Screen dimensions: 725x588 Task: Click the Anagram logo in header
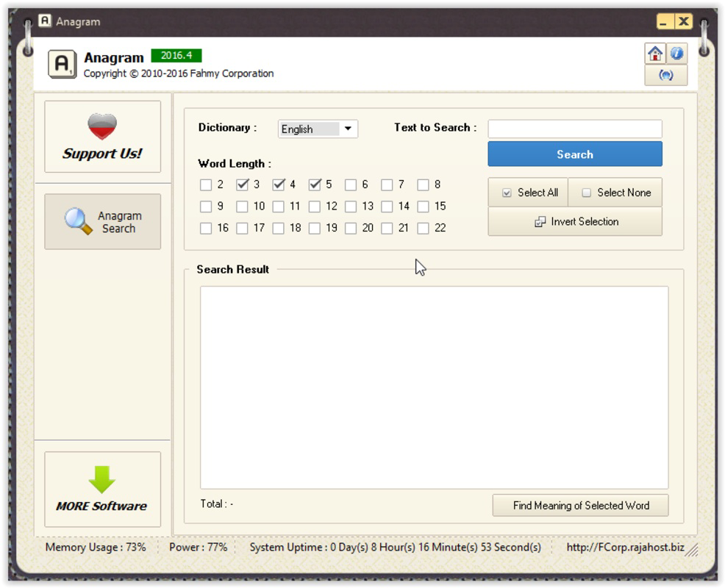tap(62, 64)
